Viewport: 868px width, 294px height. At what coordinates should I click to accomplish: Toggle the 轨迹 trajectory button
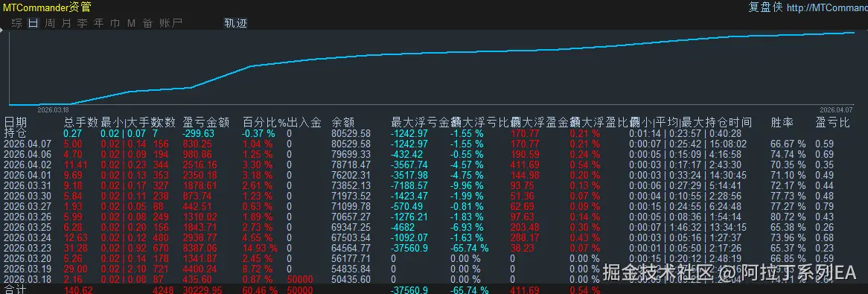pyautogui.click(x=235, y=23)
